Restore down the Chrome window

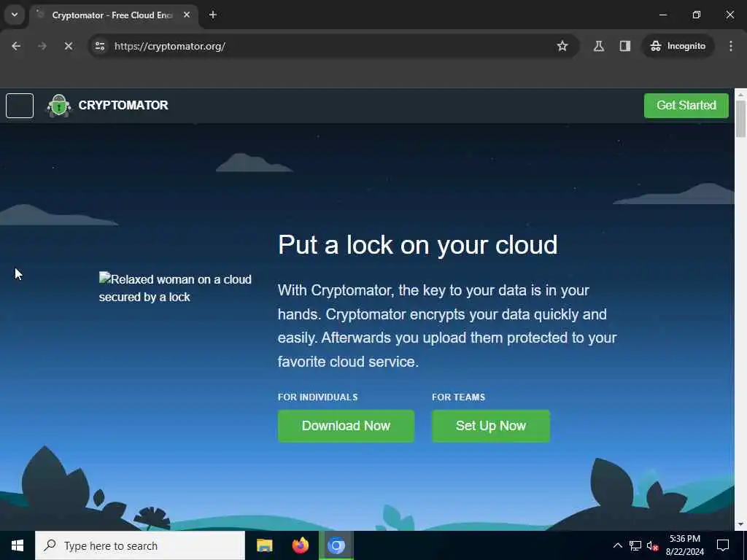[x=696, y=15]
